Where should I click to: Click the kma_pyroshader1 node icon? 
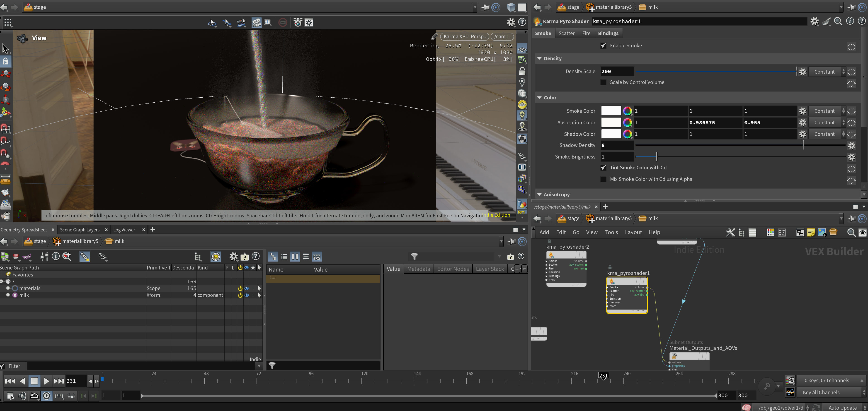[612, 281]
